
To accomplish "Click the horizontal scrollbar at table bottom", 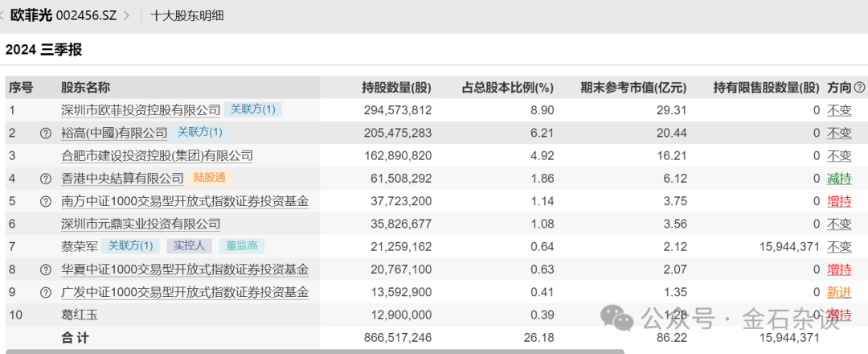I will (x=313, y=351).
